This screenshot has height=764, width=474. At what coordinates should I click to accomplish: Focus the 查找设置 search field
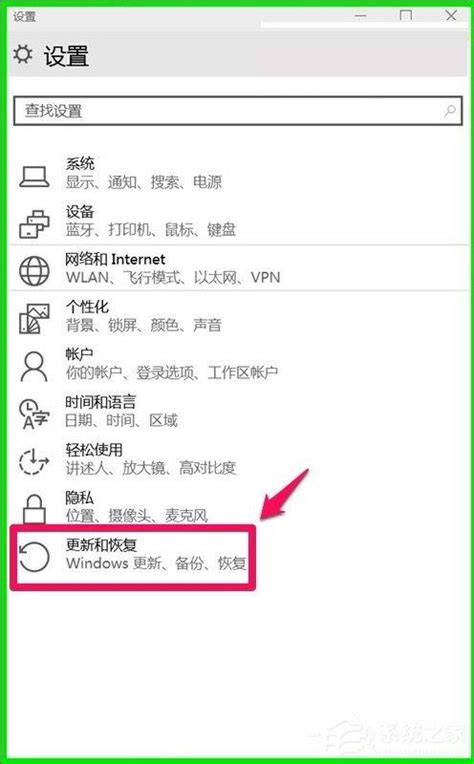click(238, 111)
